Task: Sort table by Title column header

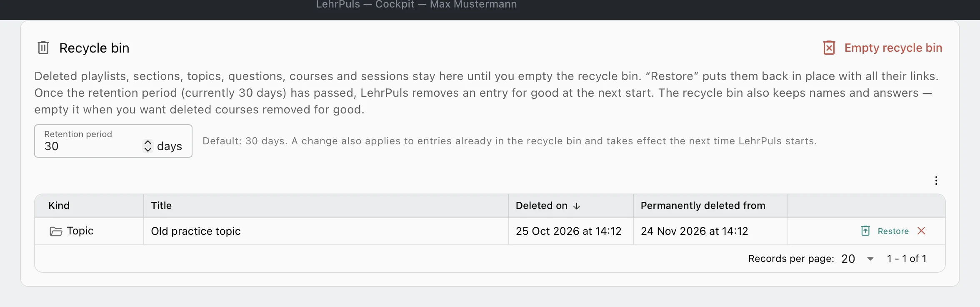Action: tap(161, 206)
